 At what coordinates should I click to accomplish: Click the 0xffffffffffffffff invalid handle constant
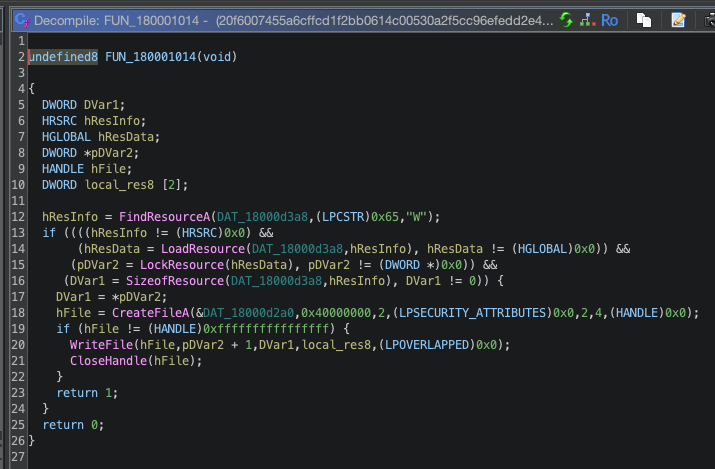(266, 329)
